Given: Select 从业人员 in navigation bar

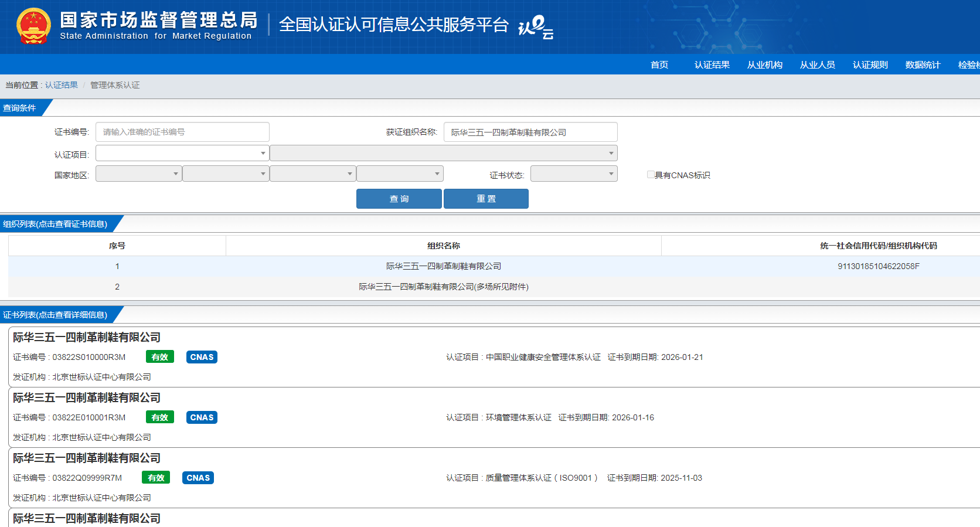Looking at the screenshot, I should point(818,64).
